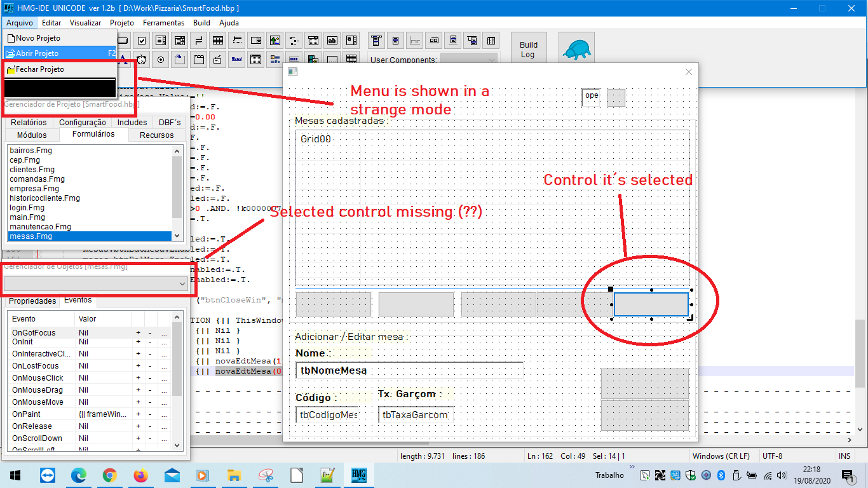Choose Novo Projeto from the Arquivo menu

[60, 38]
